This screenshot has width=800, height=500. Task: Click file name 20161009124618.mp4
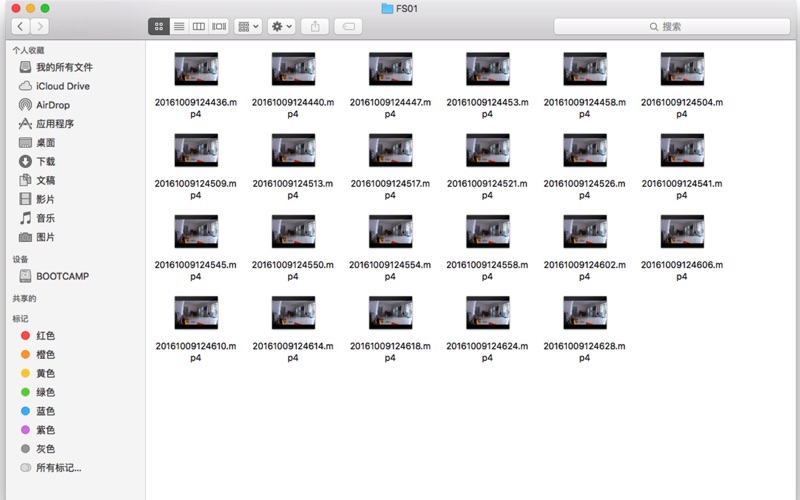pyautogui.click(x=390, y=352)
